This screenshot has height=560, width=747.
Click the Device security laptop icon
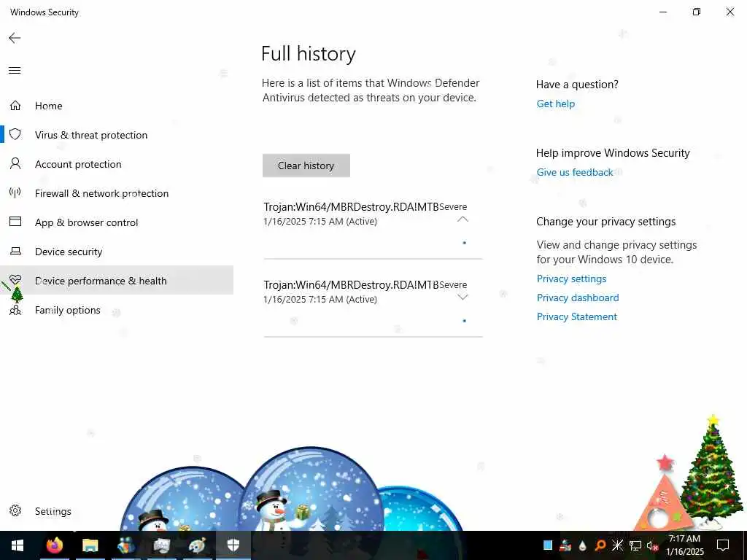15,251
